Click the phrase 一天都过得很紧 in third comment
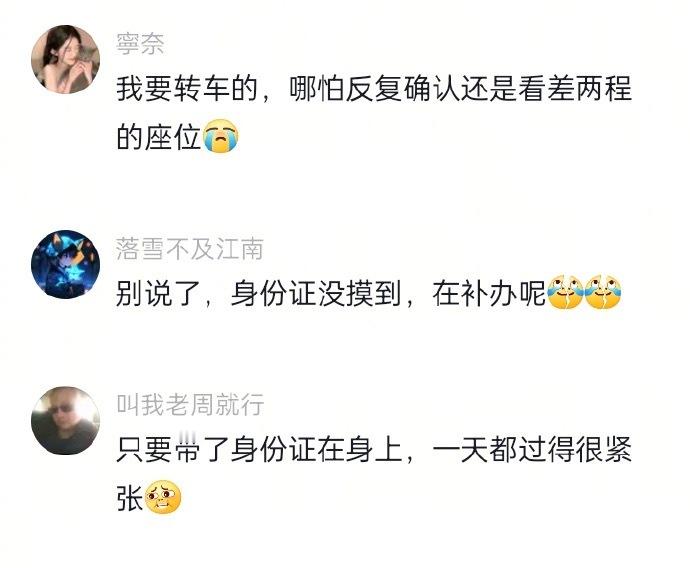 click(532, 450)
